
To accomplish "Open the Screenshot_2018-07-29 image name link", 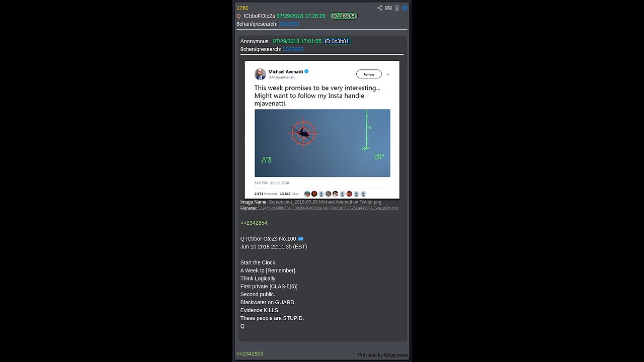I will click(x=325, y=202).
